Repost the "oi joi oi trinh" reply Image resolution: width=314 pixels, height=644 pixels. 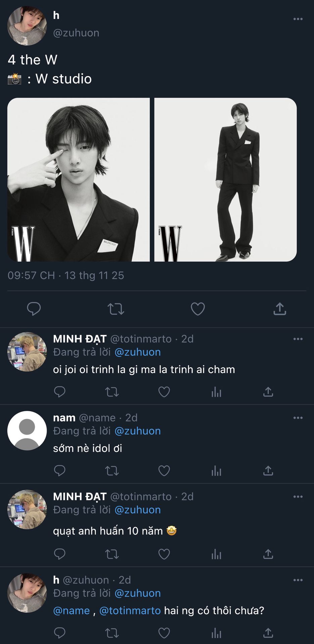pyautogui.click(x=112, y=392)
